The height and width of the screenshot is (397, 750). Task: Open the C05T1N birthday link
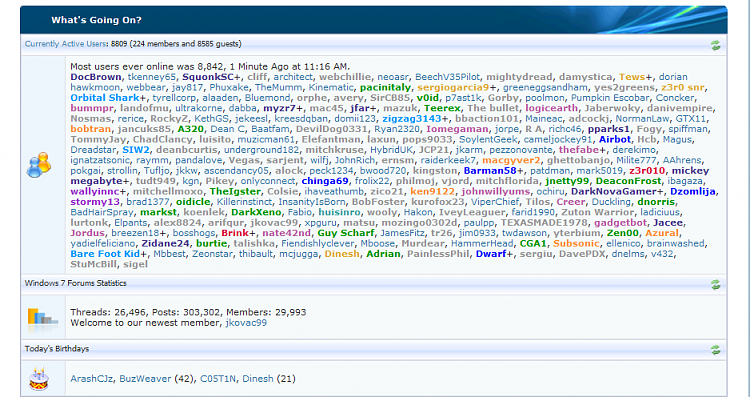click(218, 379)
